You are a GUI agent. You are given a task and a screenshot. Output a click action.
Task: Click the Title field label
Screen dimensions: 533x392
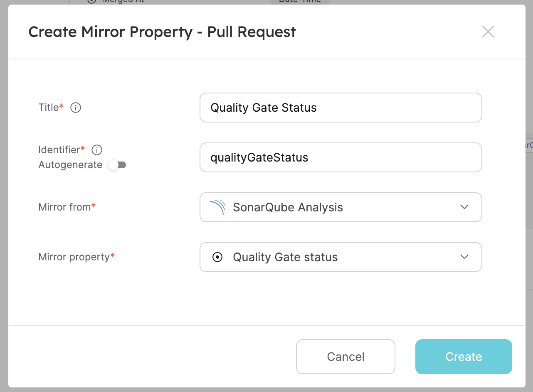49,108
